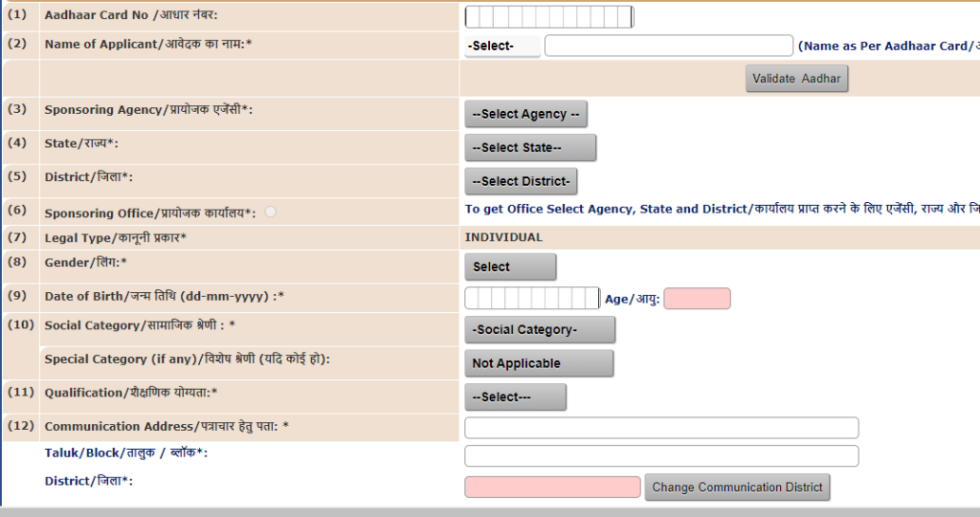Click the Date of Birth input field
This screenshot has width=980, height=517.
(532, 298)
